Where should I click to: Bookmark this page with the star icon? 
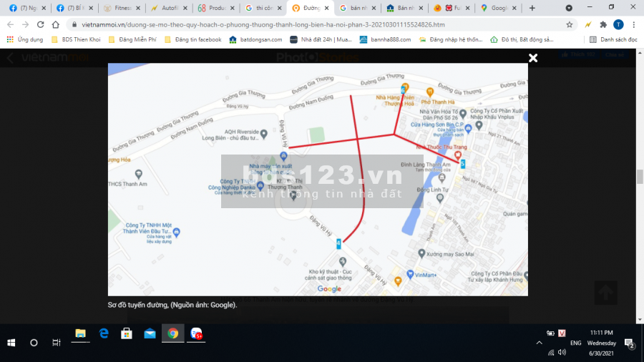(570, 24)
